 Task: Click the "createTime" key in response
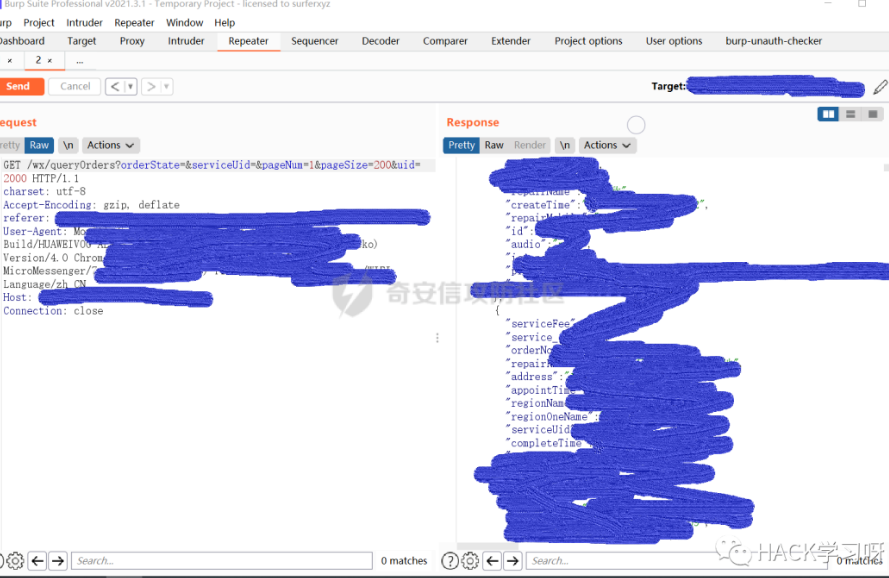(542, 205)
